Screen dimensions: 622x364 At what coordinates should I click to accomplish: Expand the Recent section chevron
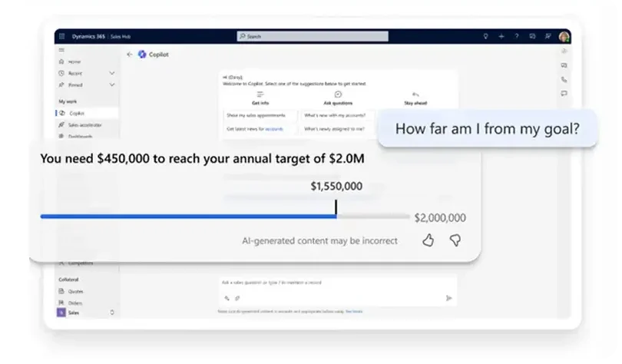point(112,74)
